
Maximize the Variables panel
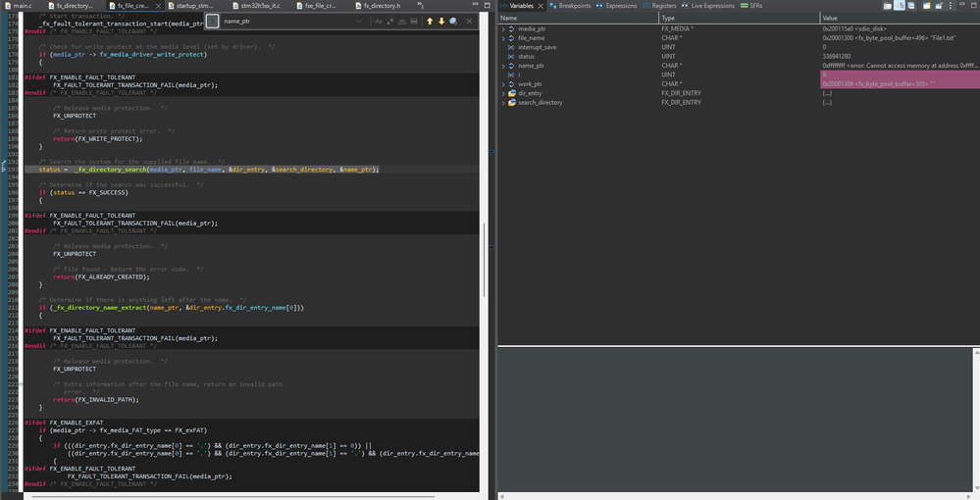[x=974, y=5]
